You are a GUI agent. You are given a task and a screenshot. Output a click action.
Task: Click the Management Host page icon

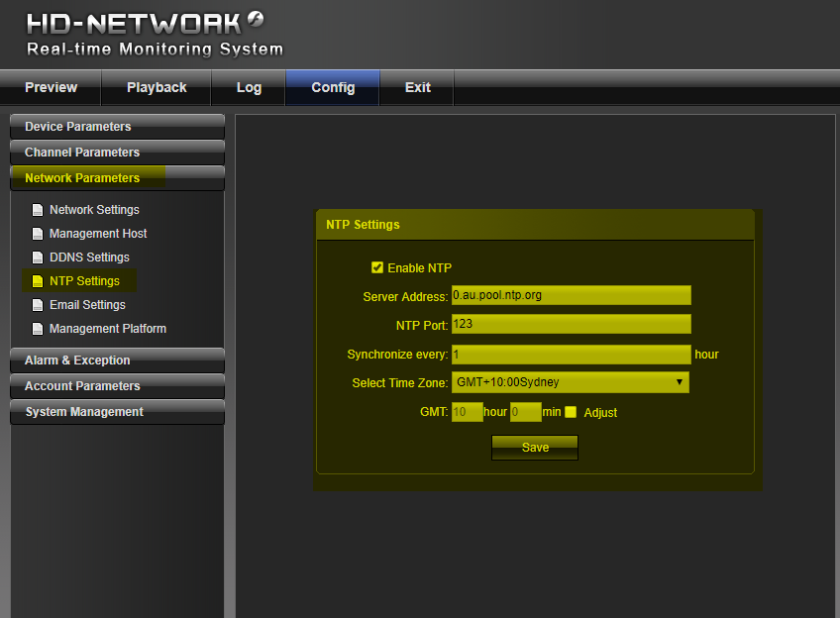(x=38, y=234)
